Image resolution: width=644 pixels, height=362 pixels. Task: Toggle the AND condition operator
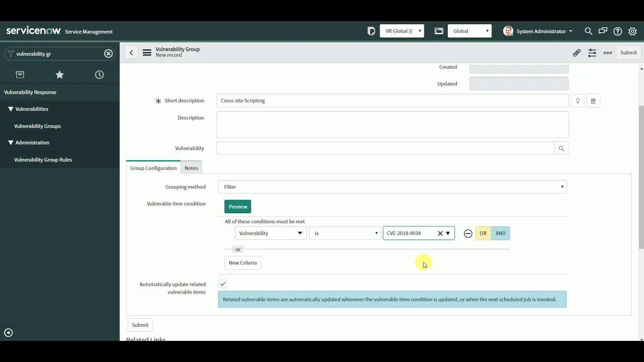[500, 233]
